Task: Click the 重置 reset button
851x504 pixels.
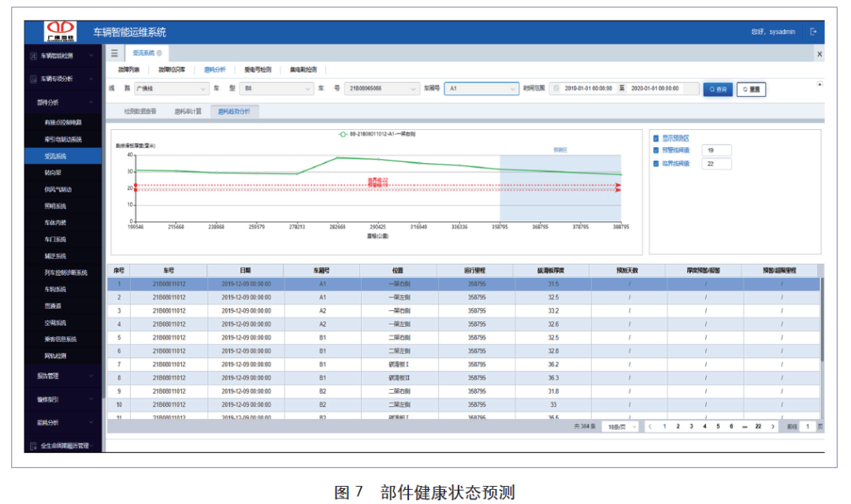Action: coord(750,90)
